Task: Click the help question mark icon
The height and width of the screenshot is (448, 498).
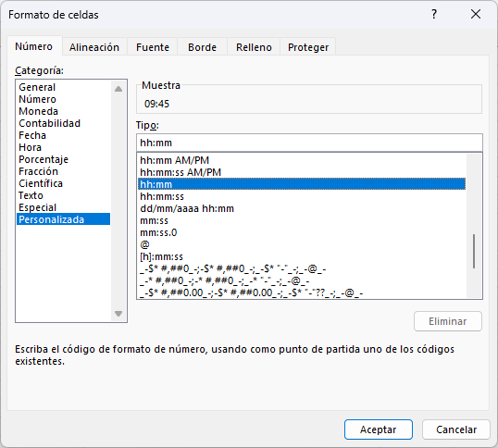Action: pos(434,14)
